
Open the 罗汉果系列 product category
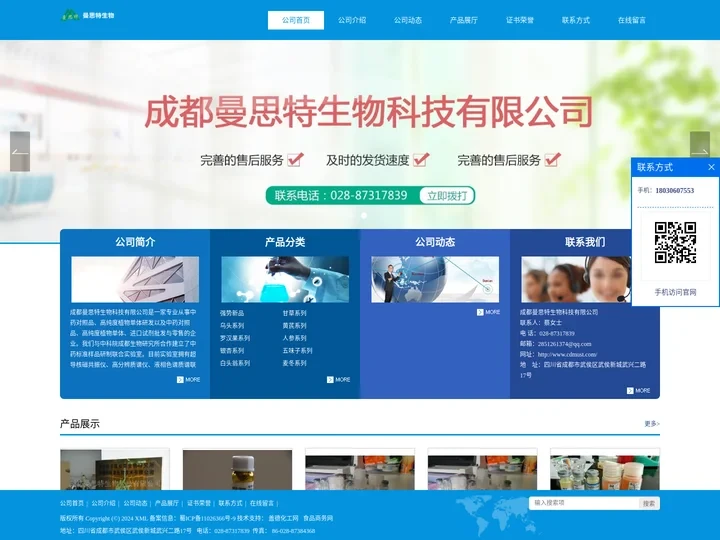coord(235,338)
